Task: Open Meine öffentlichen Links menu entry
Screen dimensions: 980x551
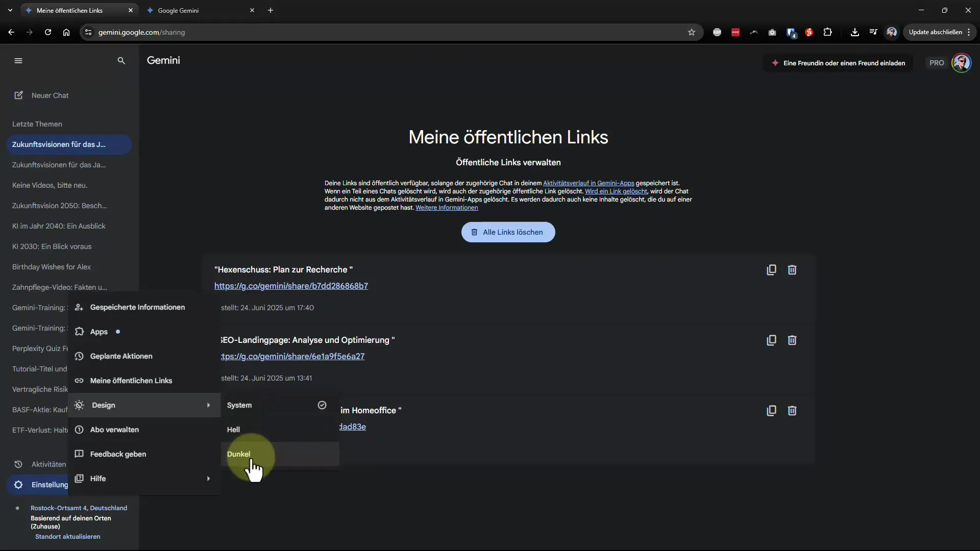Action: pyautogui.click(x=144, y=381)
